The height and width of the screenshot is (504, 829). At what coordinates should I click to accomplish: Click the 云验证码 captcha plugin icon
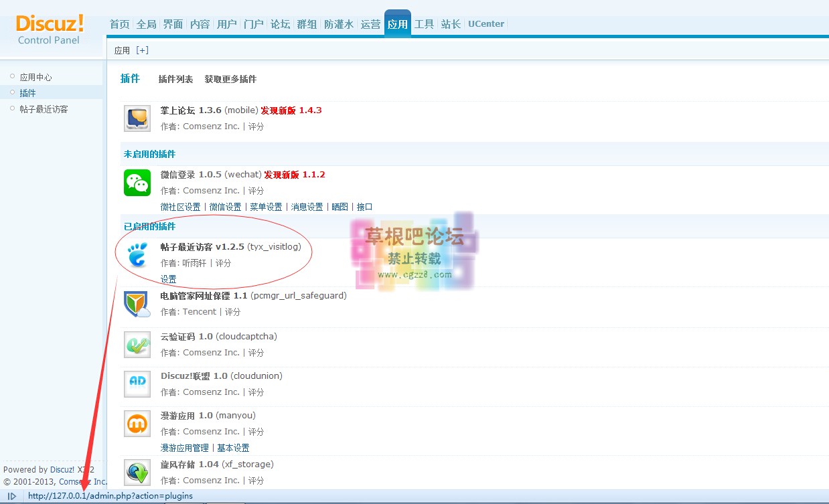click(137, 344)
